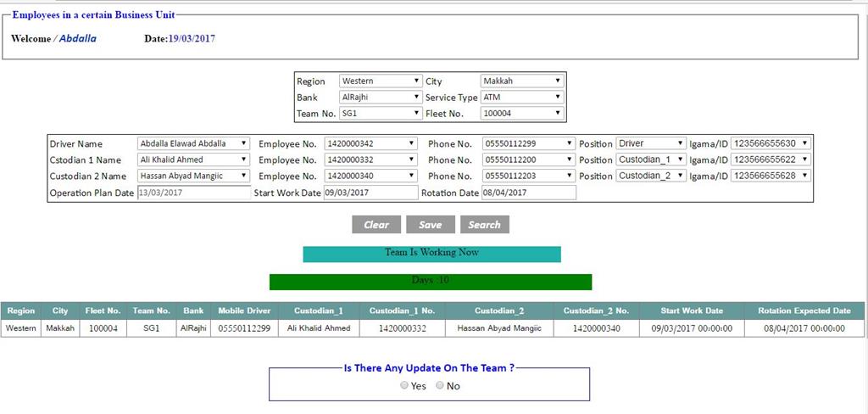
Task: Click the Operation Plan Date field
Action: [x=194, y=193]
